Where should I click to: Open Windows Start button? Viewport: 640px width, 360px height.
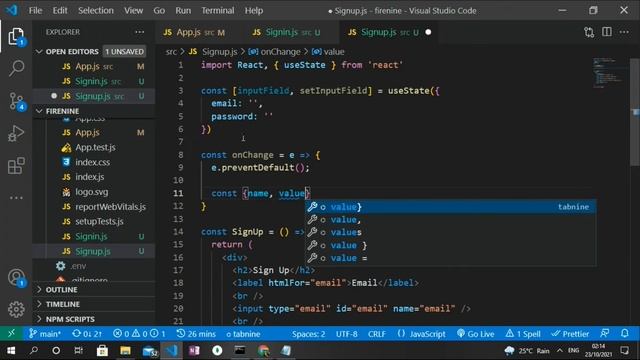click(11, 351)
